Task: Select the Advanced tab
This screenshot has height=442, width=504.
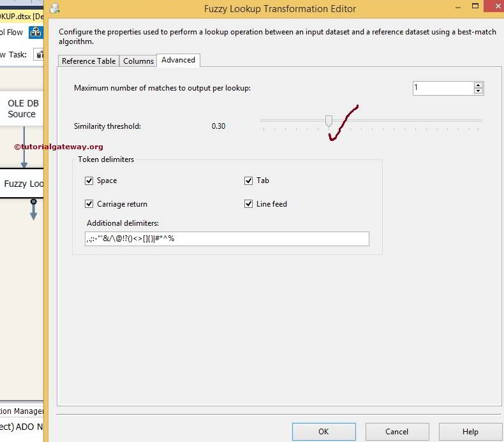Action: pyautogui.click(x=178, y=60)
